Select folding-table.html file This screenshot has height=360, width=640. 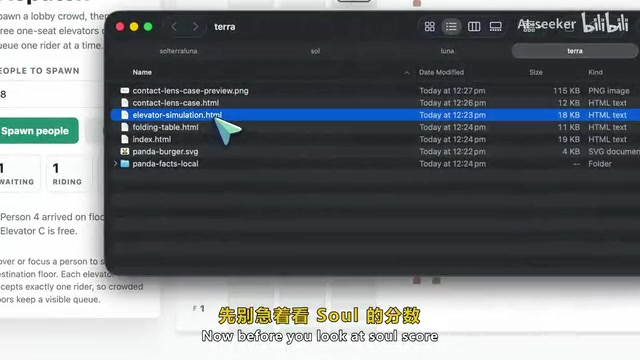click(x=376, y=127)
